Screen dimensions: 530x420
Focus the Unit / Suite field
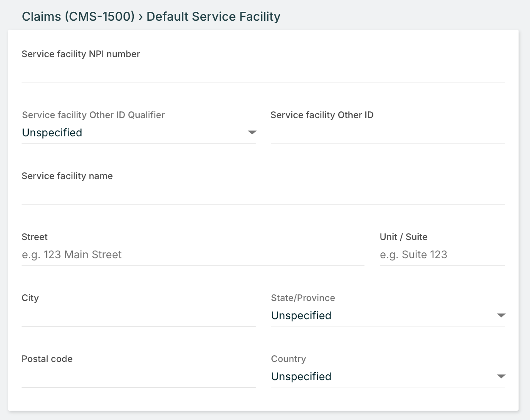click(442, 255)
